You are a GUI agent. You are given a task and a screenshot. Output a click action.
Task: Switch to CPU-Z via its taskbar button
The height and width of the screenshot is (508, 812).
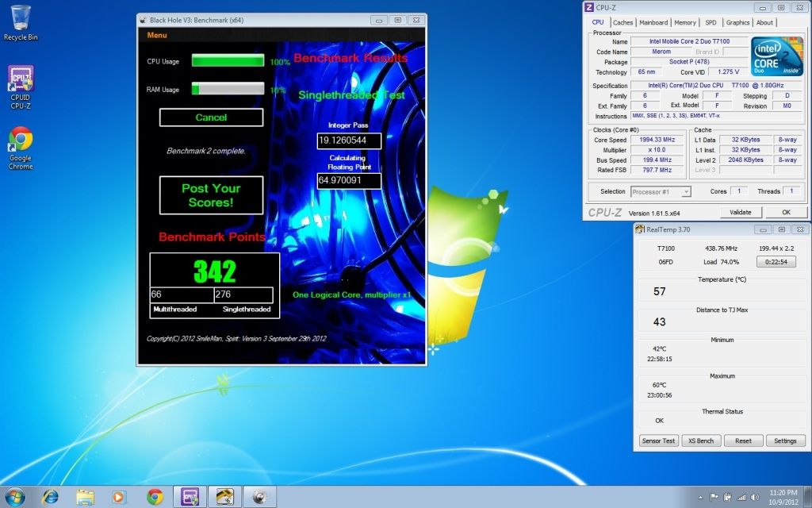point(190,497)
